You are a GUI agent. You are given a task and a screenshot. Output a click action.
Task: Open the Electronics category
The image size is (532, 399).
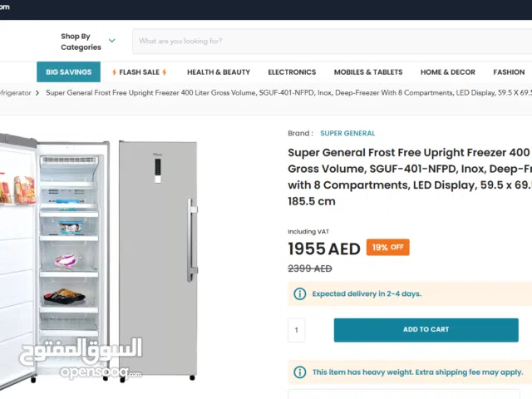(x=292, y=72)
